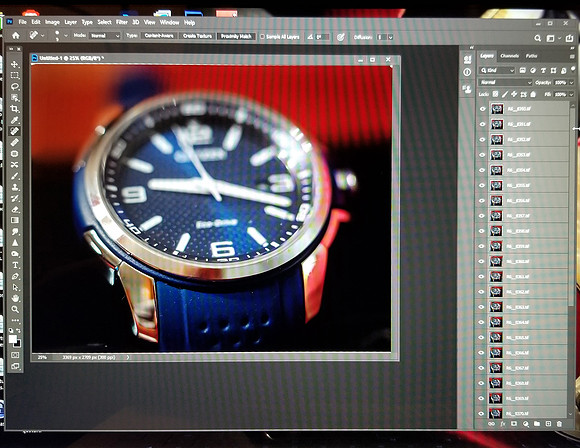Image resolution: width=580 pixels, height=448 pixels.
Task: Select the Crop tool
Action: point(15,109)
